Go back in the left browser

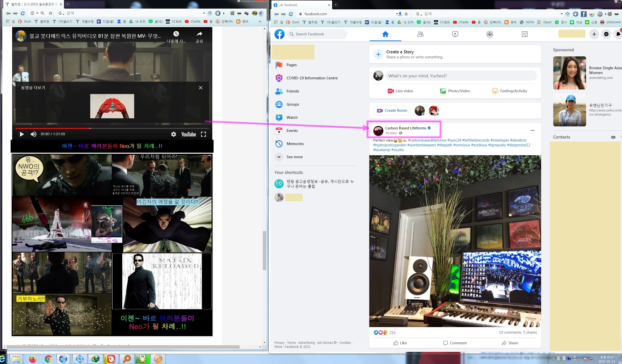pos(8,13)
